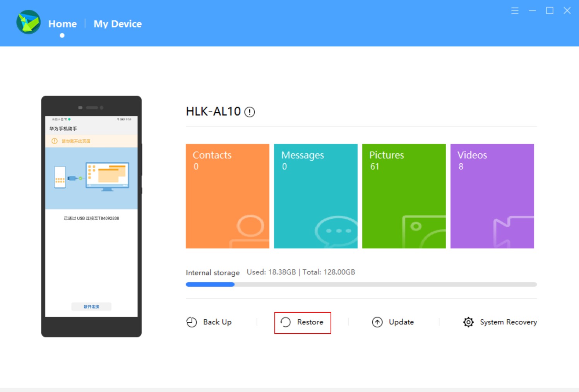The height and width of the screenshot is (392, 579).
Task: Click the HiSuite logo icon
Action: (28, 22)
